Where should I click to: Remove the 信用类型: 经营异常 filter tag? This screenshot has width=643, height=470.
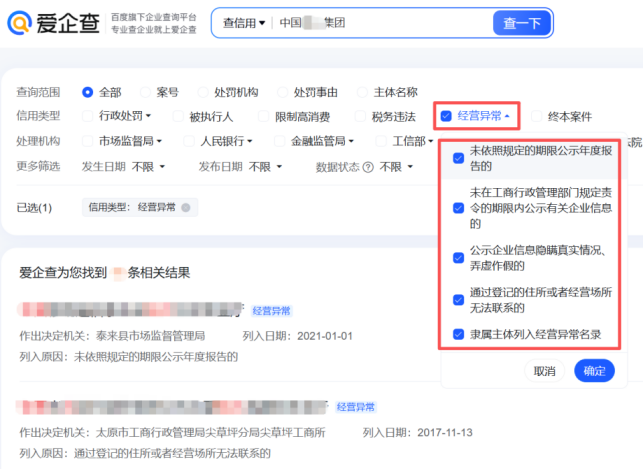point(186,208)
